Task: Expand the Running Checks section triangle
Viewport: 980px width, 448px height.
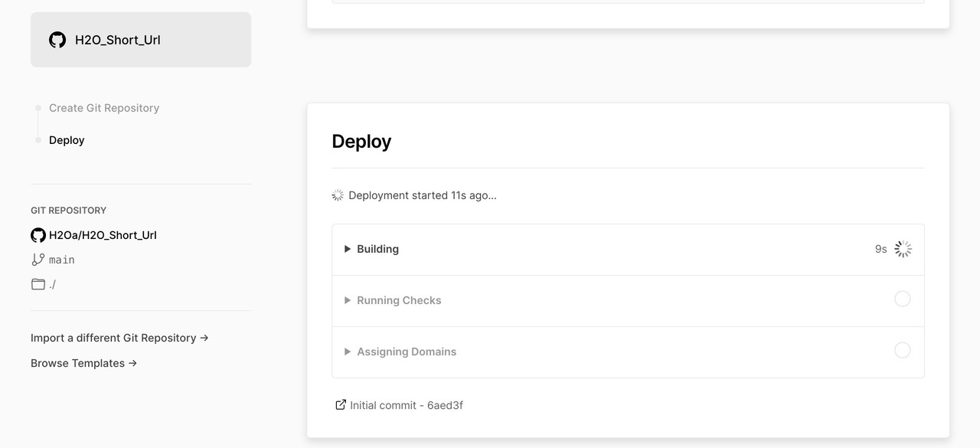Action: tap(348, 300)
